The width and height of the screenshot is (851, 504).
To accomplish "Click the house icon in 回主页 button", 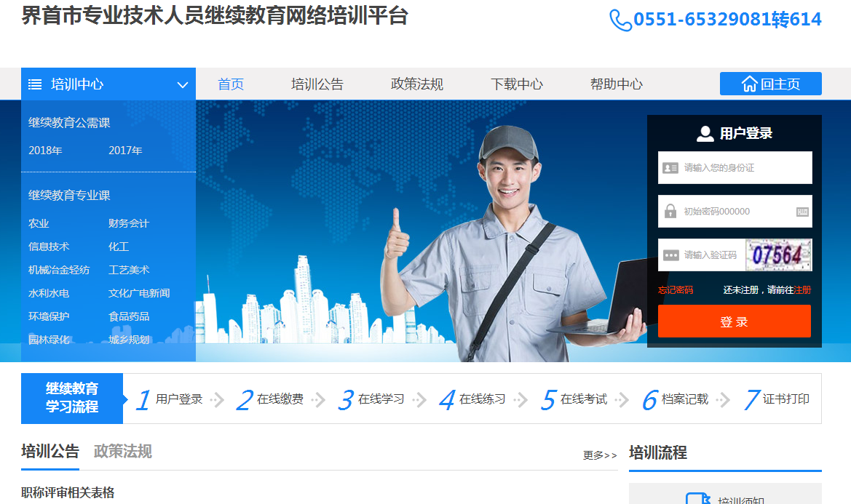I will click(749, 84).
